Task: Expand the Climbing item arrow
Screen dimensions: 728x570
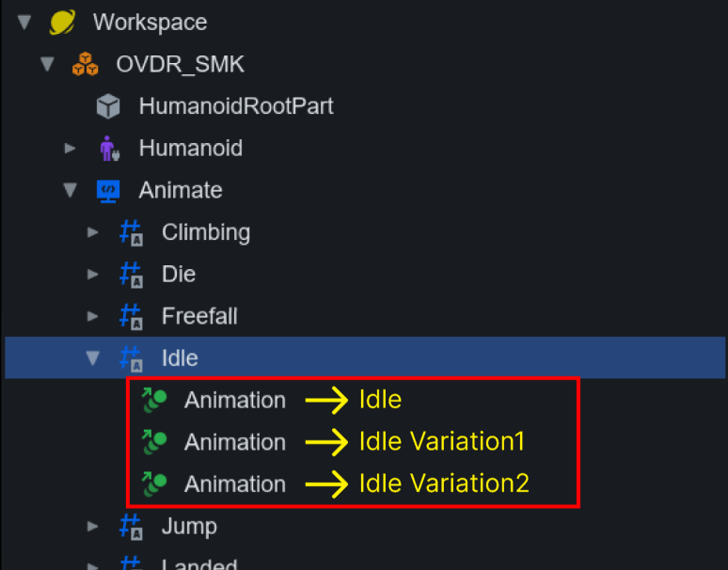Action: 92,232
